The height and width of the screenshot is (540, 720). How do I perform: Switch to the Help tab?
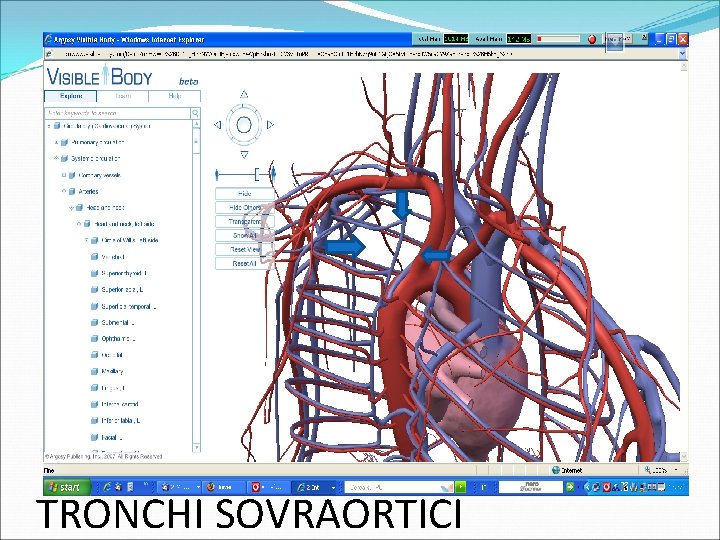[174, 96]
